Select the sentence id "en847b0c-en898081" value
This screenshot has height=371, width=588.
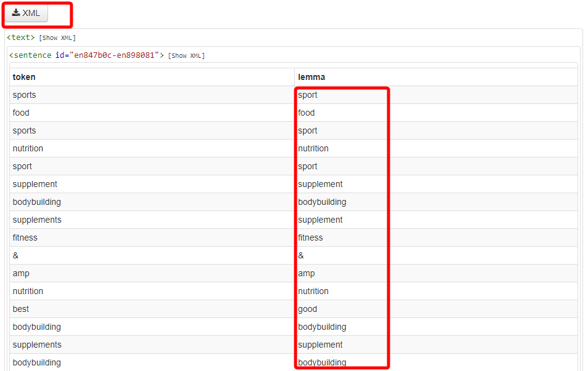(x=115, y=55)
